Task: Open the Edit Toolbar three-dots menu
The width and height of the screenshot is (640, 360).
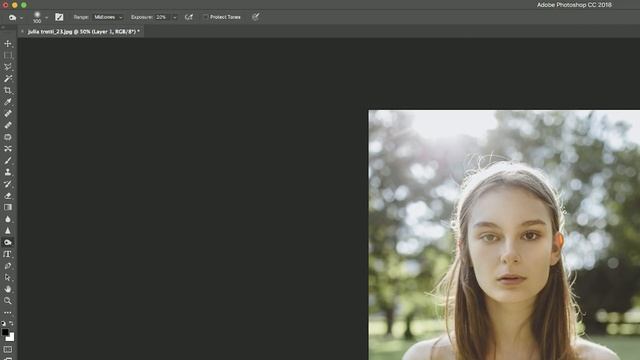Action: click(8, 313)
